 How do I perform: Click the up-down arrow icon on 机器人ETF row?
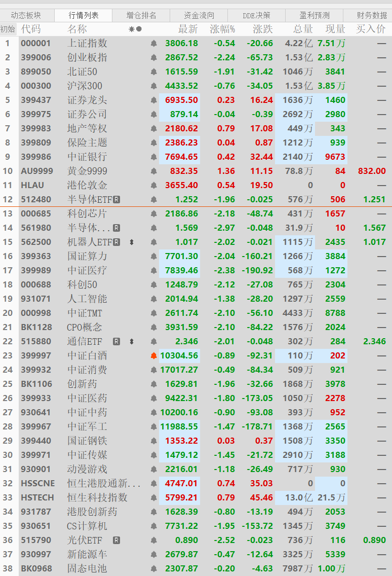tap(131, 242)
